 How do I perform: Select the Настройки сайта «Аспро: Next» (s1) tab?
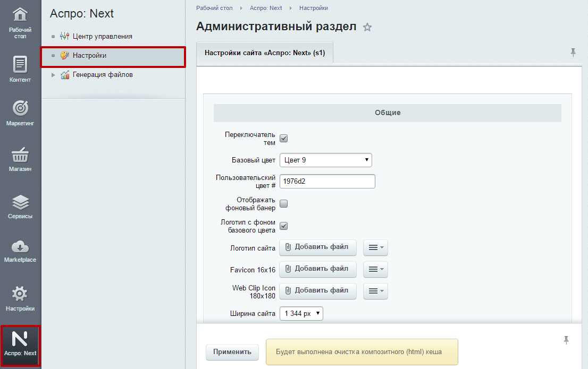(x=265, y=53)
